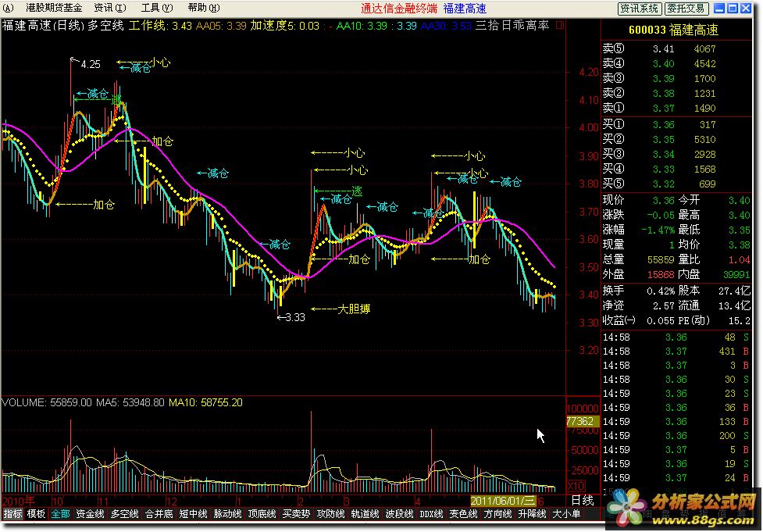Minimize the trading terminal window
The width and height of the screenshot is (763, 532).
tap(718, 9)
